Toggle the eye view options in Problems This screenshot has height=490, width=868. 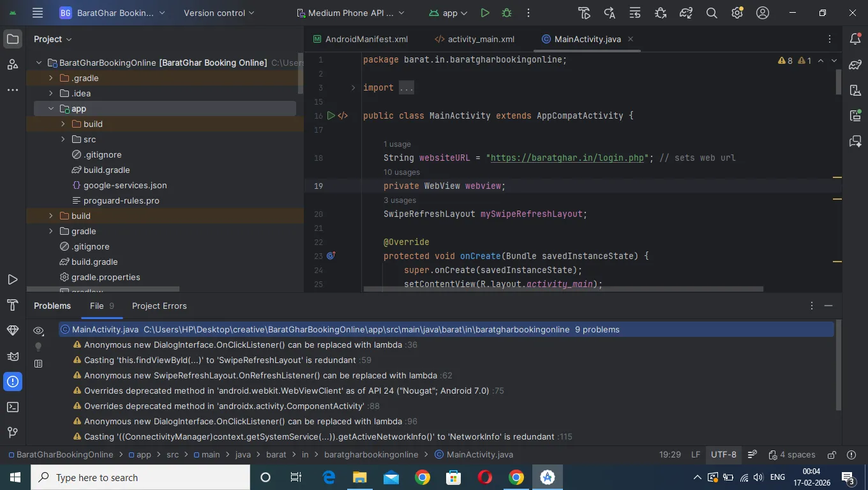[38, 330]
